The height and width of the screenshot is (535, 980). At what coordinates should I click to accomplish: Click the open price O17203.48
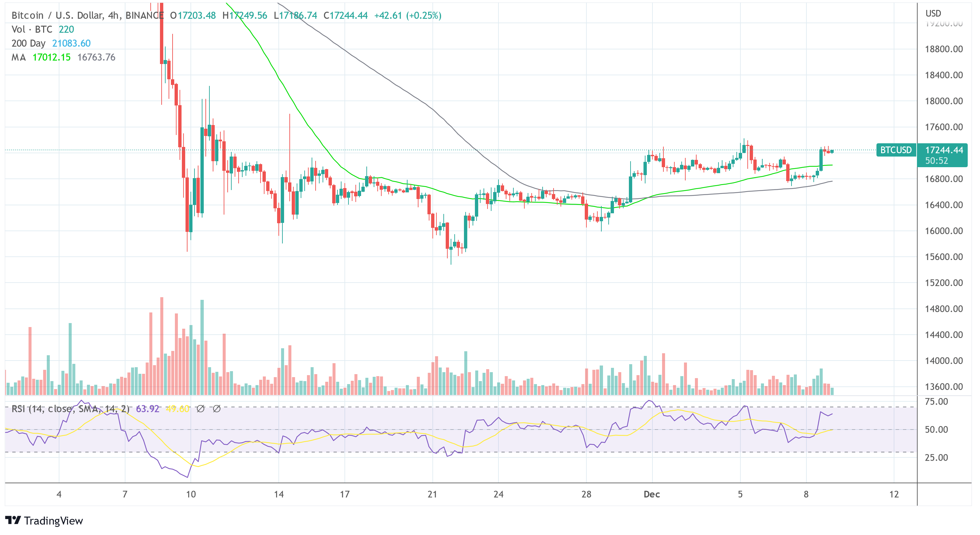[x=193, y=16]
